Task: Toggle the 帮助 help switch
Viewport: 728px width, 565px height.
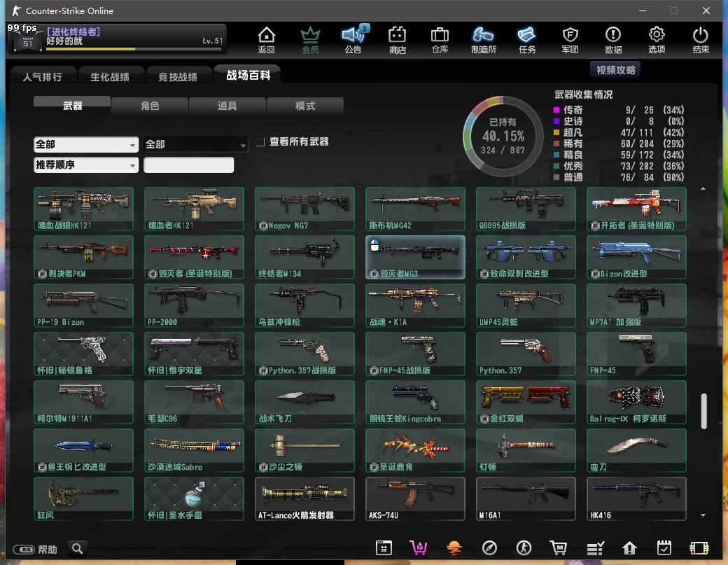Action: point(24,550)
